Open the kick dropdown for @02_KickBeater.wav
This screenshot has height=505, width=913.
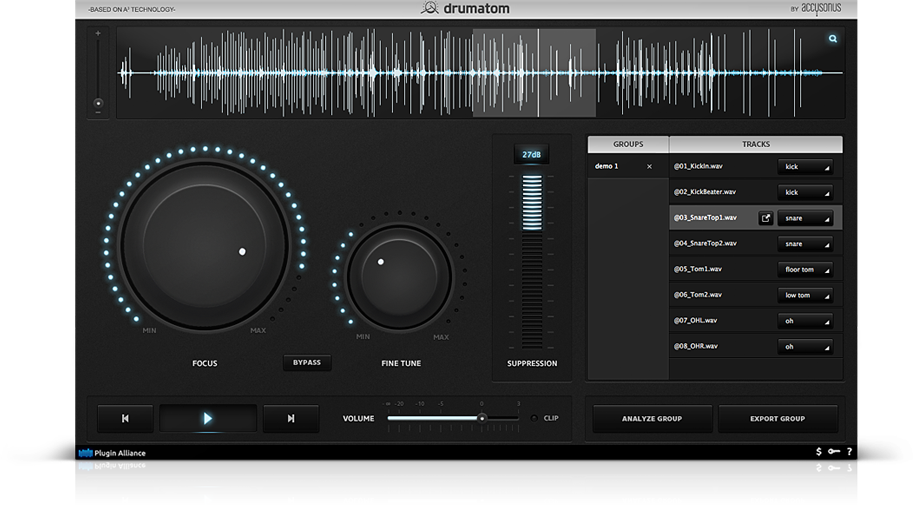(805, 192)
